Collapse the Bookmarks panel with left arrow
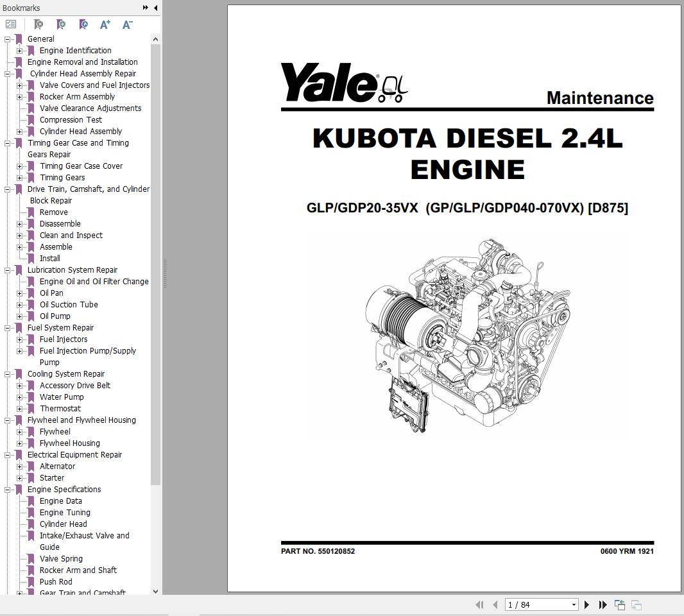The image size is (684, 616). (x=156, y=8)
